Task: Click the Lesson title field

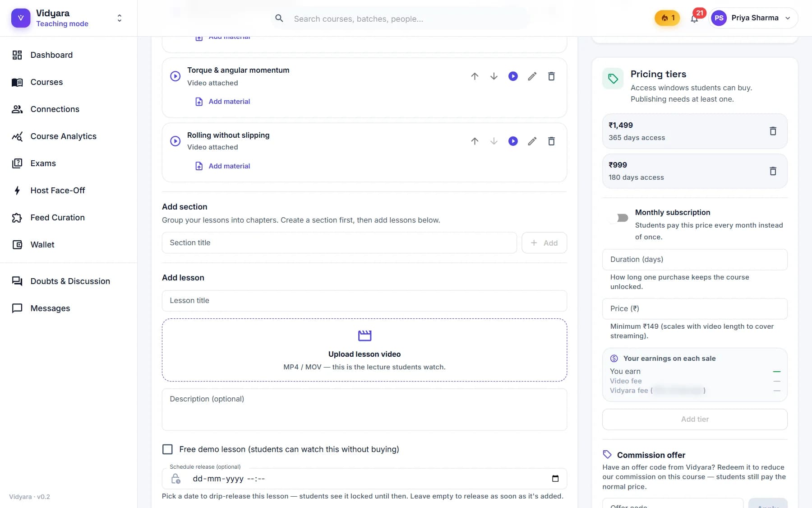Action: (x=364, y=301)
